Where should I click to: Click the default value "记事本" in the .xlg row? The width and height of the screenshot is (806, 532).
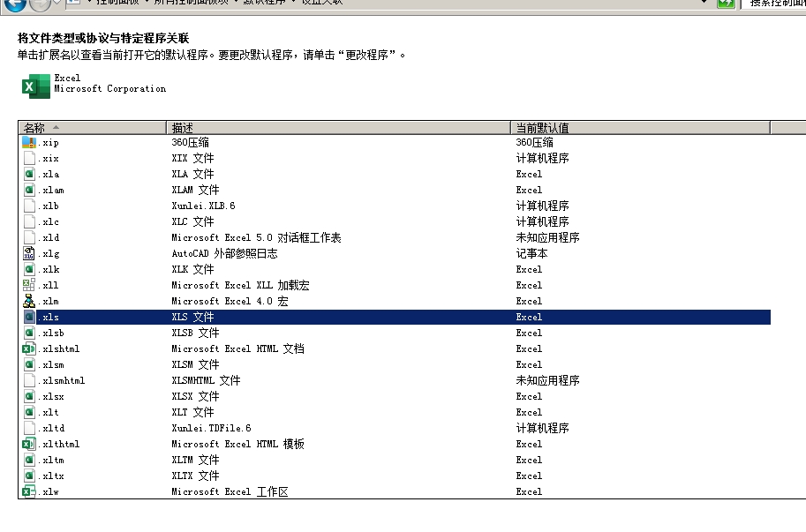[x=532, y=254]
